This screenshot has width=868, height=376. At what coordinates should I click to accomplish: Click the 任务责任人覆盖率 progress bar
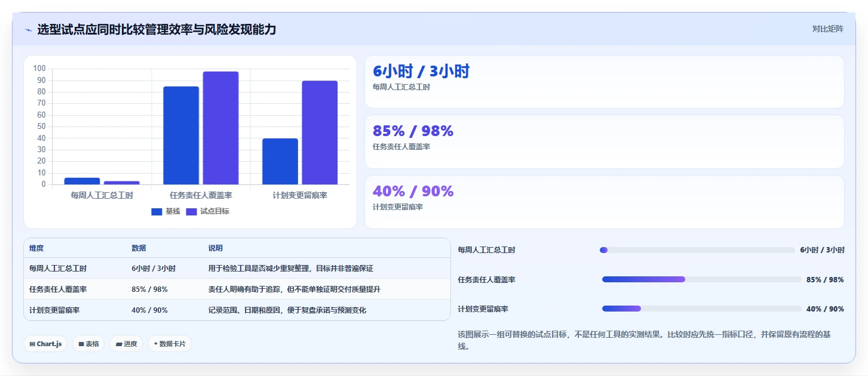(x=702, y=279)
